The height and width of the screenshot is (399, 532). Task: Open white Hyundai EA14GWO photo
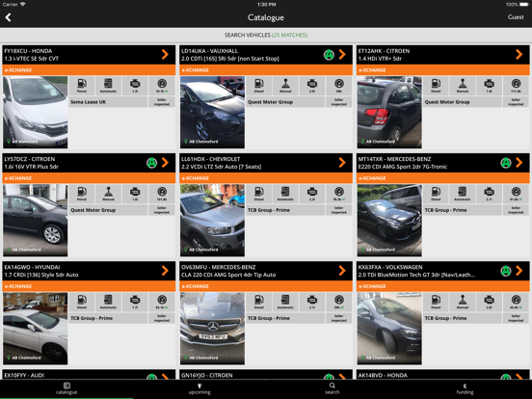coord(36,329)
